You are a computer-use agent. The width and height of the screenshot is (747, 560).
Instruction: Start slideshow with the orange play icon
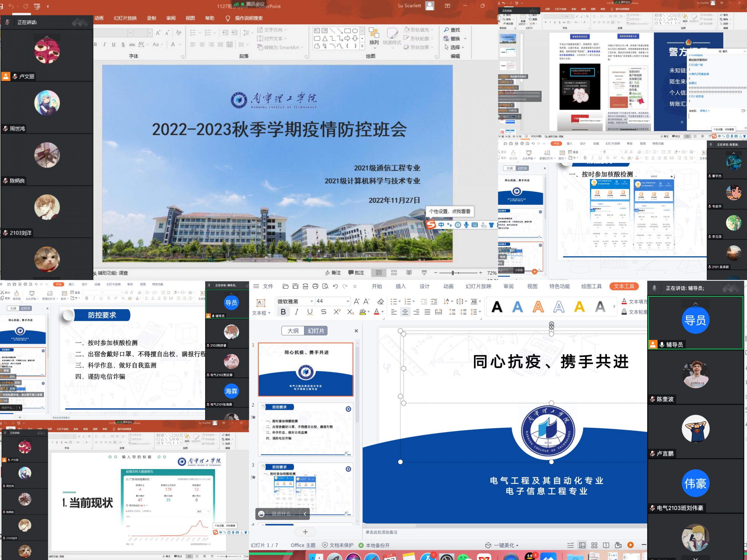point(630,545)
